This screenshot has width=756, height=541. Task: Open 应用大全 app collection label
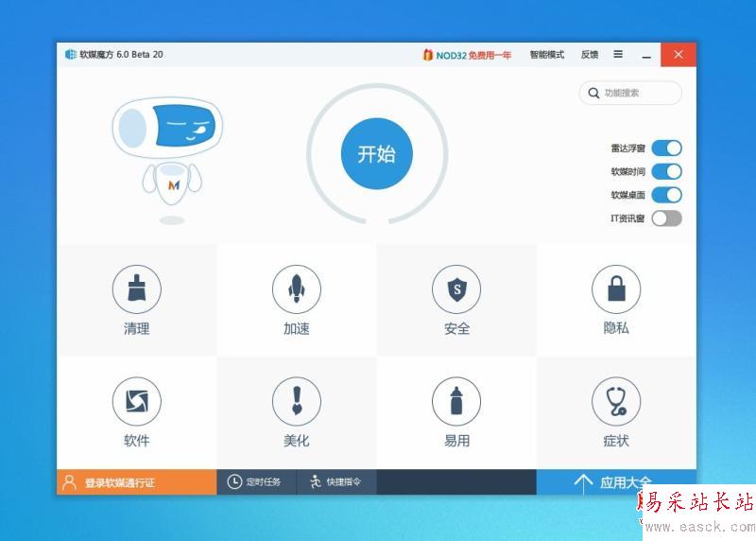click(626, 482)
